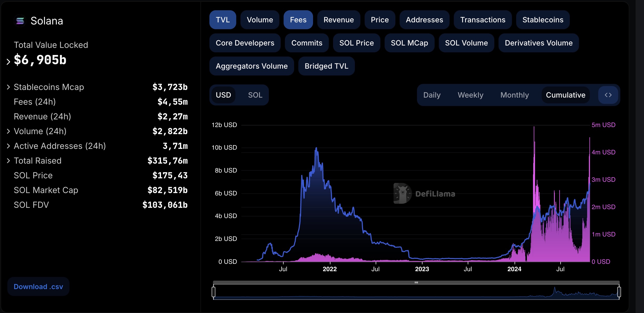Click the $315,76m Total Raised value
644x313 pixels.
click(x=167, y=161)
